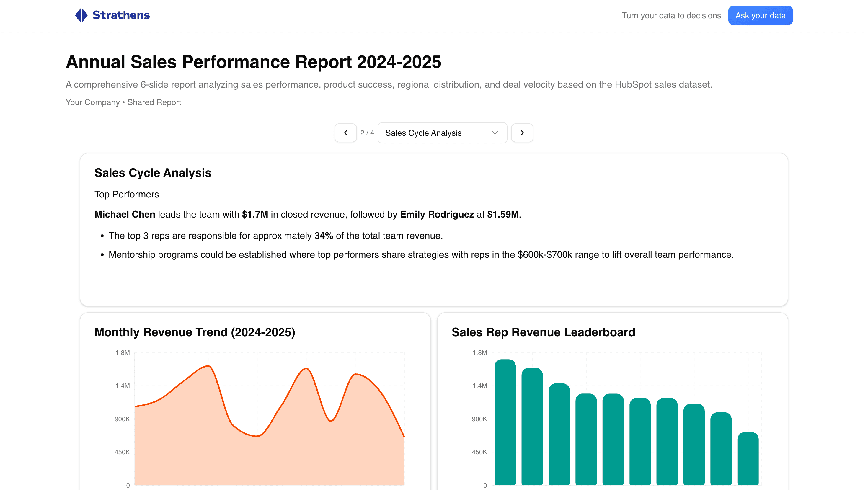Click the Strathens brand name text
Viewport: 868px width, 490px height.
(x=121, y=15)
